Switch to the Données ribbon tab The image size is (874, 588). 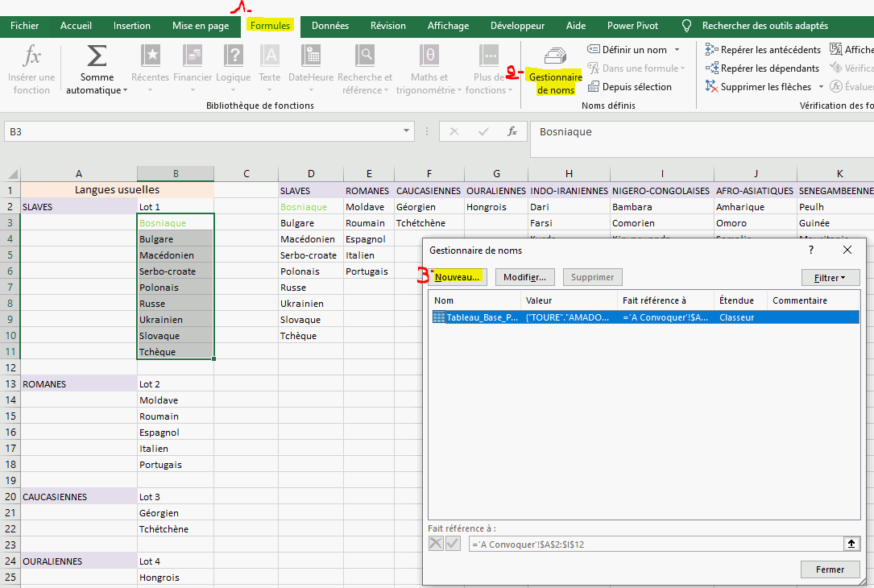(x=330, y=26)
